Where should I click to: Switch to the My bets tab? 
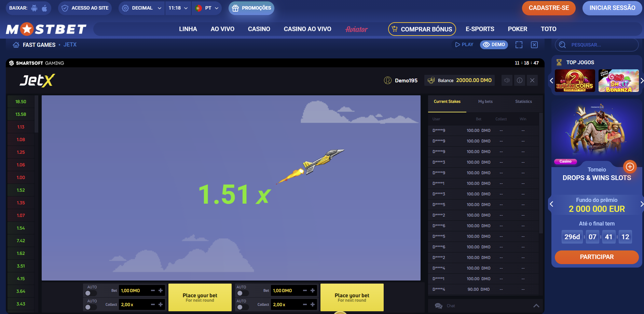click(x=485, y=101)
